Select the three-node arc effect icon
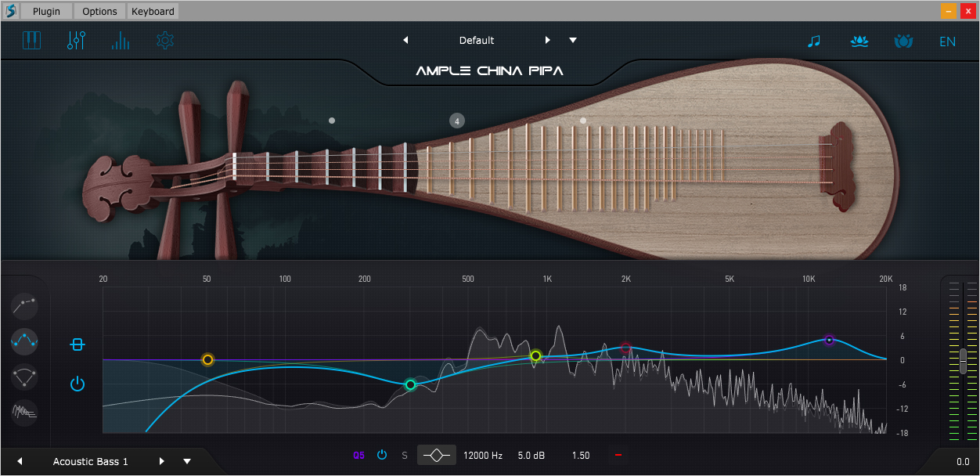This screenshot has height=476, width=980. tap(24, 377)
